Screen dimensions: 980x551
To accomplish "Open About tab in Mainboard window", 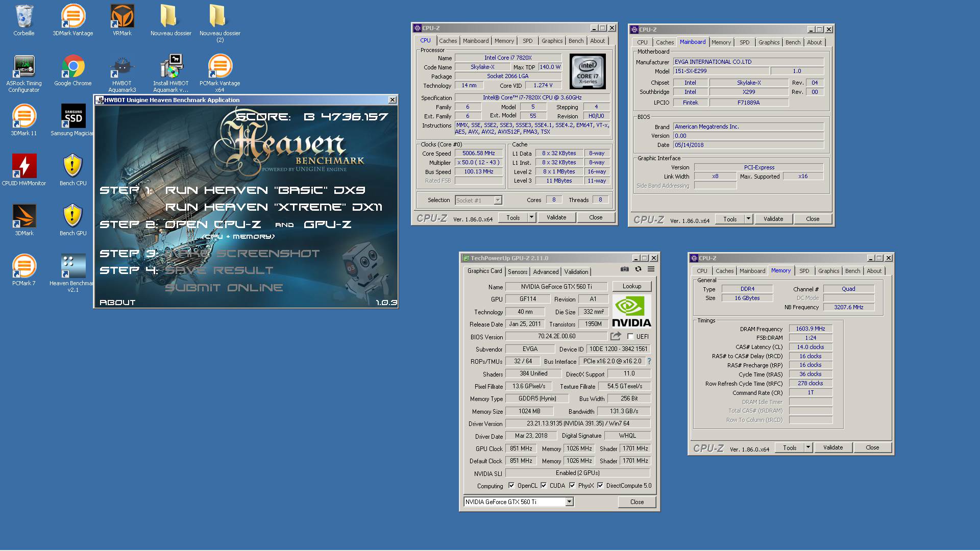I will [x=814, y=42].
